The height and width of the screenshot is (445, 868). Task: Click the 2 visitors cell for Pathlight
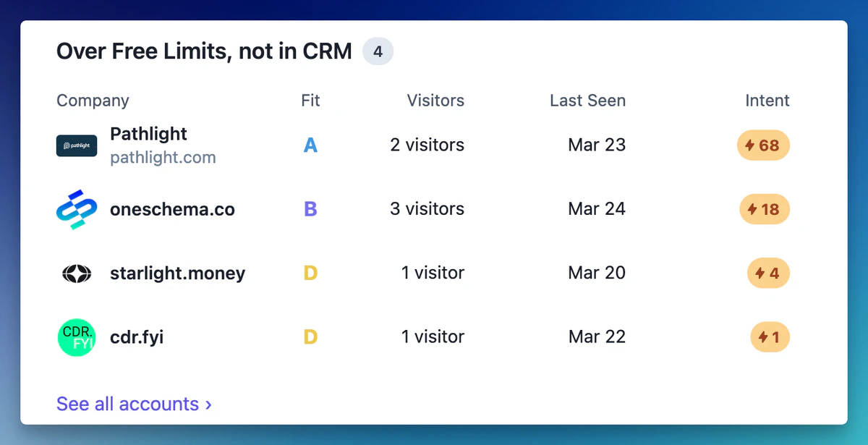click(427, 145)
